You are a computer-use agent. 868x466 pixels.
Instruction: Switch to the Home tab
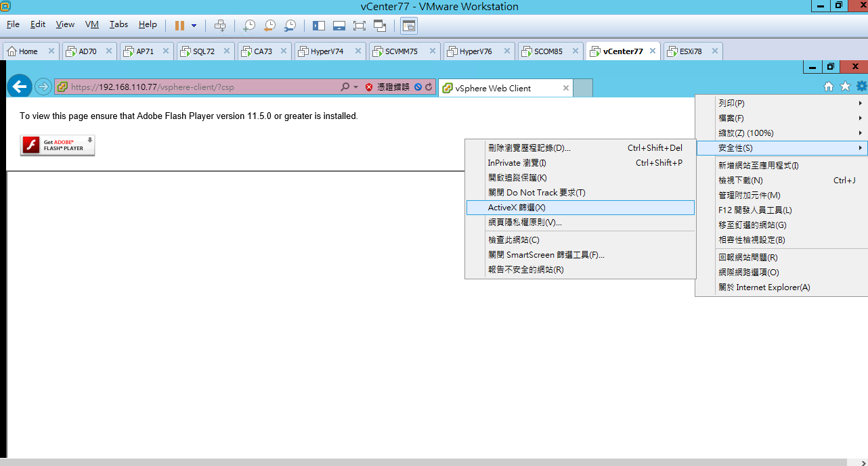tap(31, 51)
